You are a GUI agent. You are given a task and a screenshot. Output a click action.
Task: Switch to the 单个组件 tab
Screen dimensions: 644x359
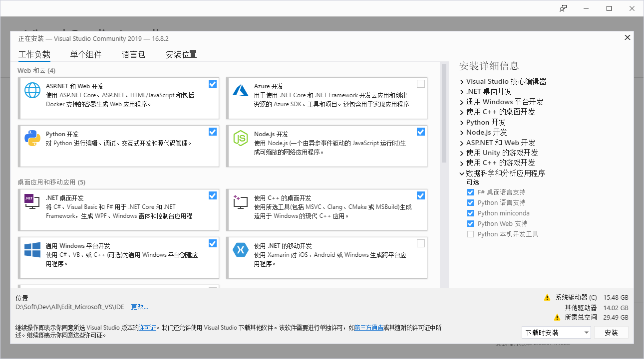click(x=85, y=54)
